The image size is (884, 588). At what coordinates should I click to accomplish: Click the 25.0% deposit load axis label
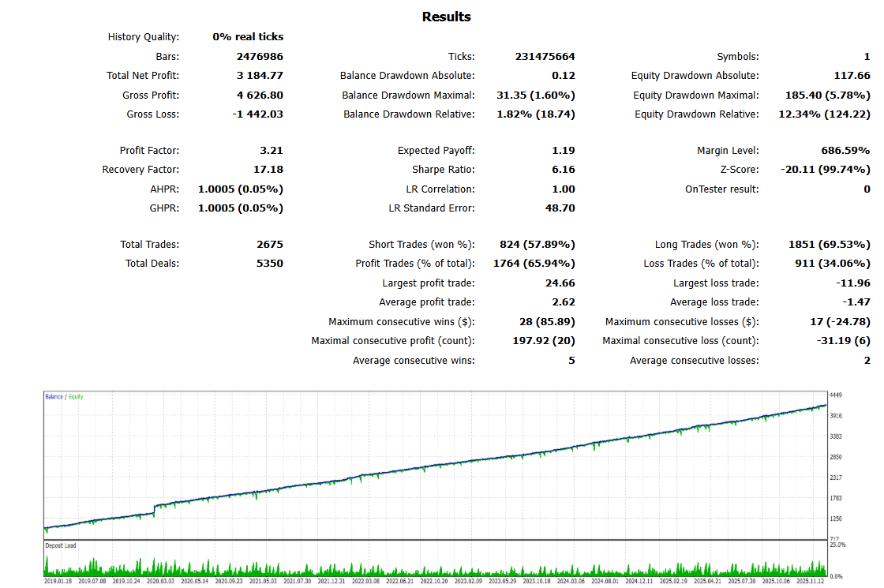click(x=837, y=545)
